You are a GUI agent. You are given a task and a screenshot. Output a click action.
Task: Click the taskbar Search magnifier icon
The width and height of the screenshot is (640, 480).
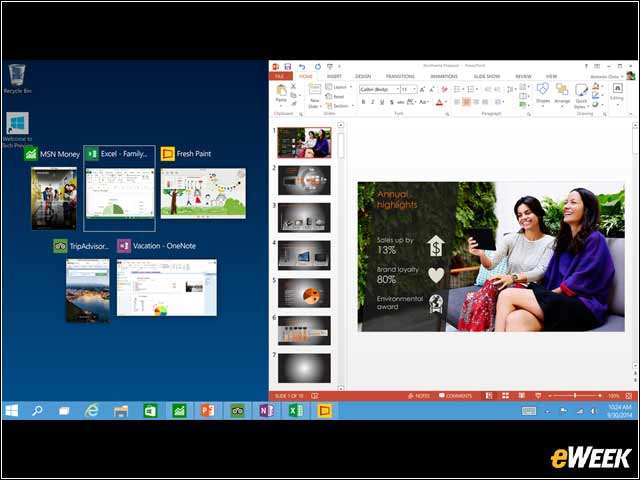pos(37,411)
